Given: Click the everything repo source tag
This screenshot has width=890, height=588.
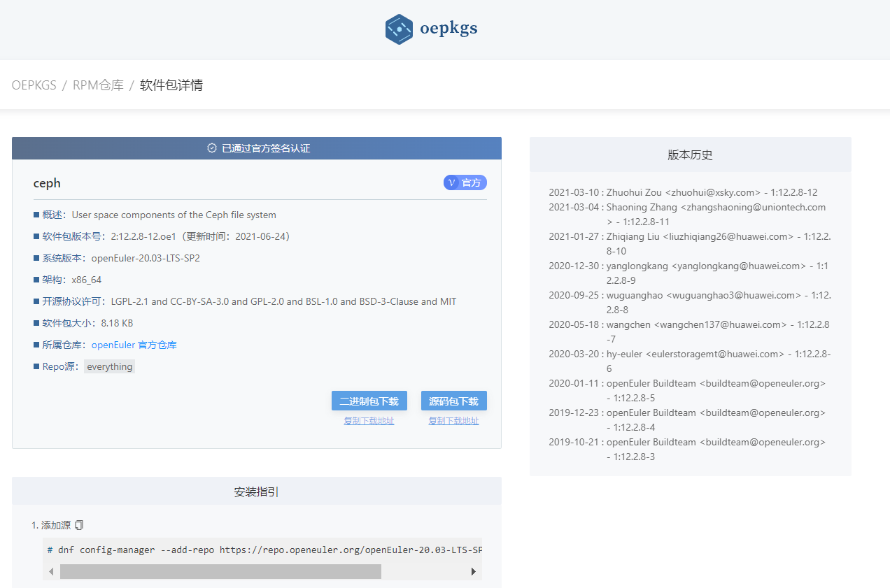Looking at the screenshot, I should click(x=109, y=366).
